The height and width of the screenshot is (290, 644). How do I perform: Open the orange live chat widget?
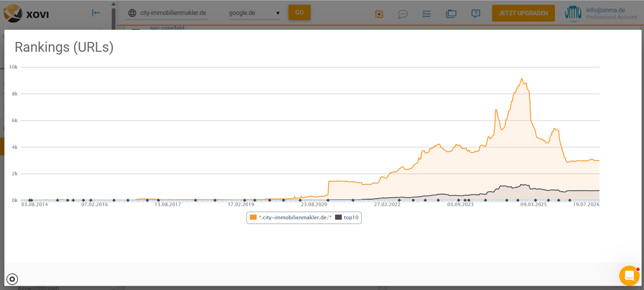coord(629,275)
